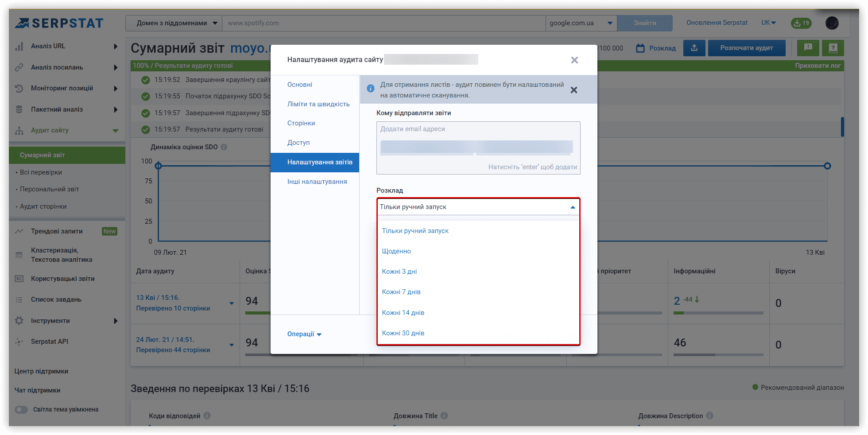The image size is (868, 435).
Task: Collapse the Аудит сайту section
Action: (x=116, y=130)
